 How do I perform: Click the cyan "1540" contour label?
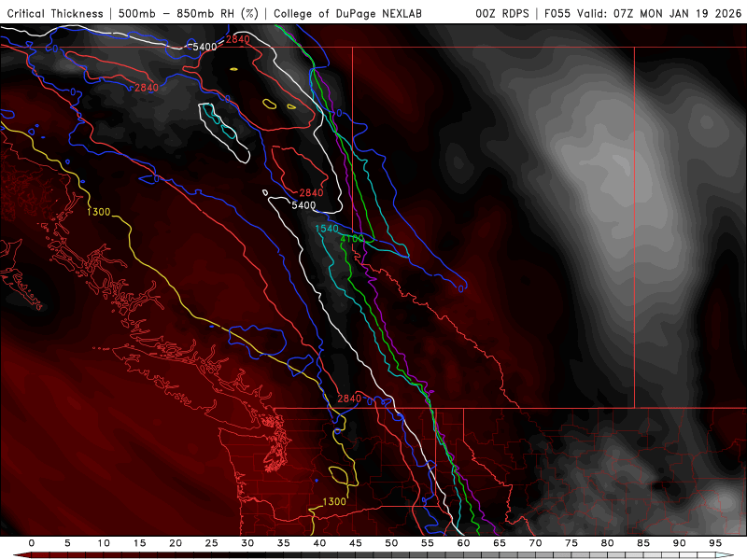click(327, 229)
